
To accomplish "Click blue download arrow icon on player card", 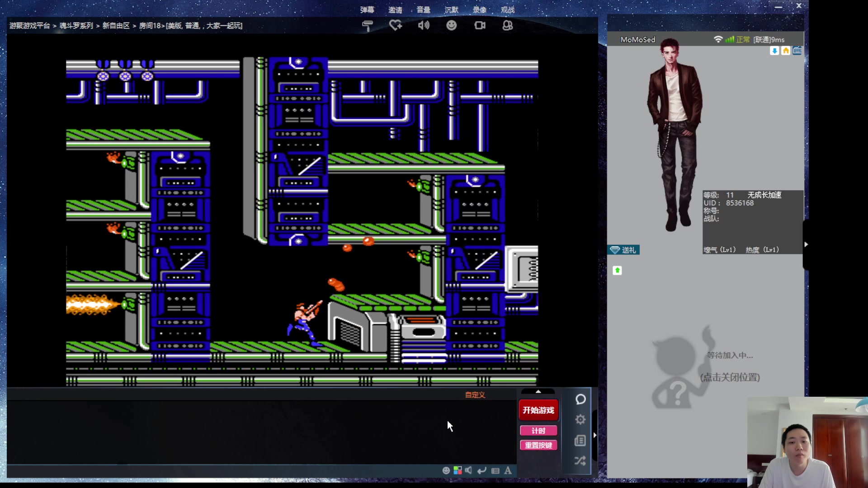I will pos(774,51).
